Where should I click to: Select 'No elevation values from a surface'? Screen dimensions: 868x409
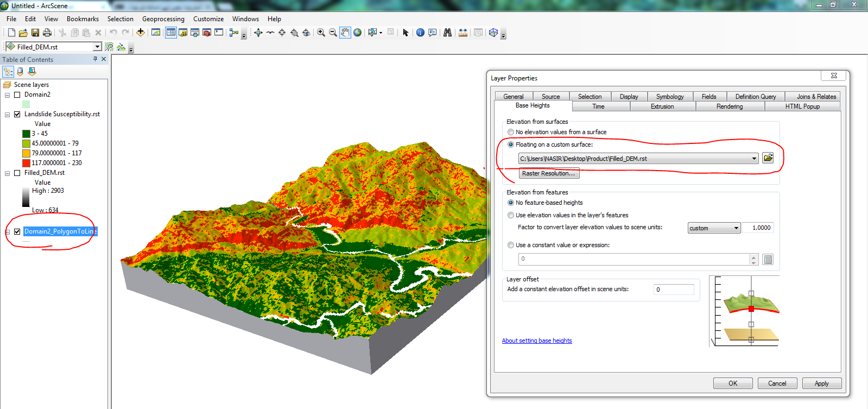click(x=511, y=132)
